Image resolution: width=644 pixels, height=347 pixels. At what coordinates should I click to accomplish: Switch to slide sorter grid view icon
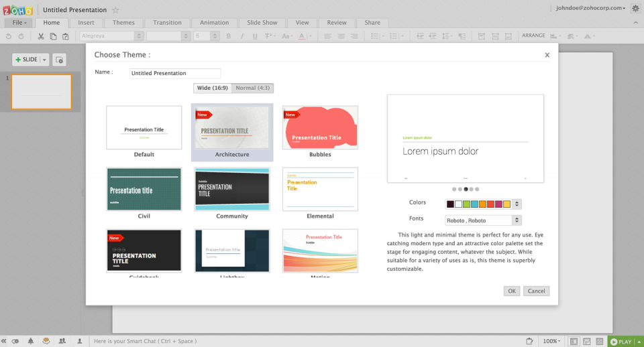point(600,341)
